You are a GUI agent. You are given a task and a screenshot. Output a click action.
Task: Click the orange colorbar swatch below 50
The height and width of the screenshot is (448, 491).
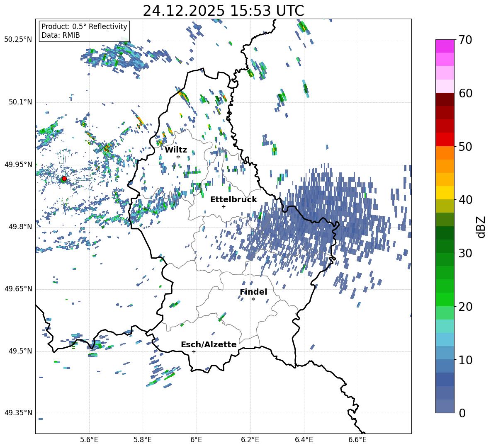(x=445, y=153)
